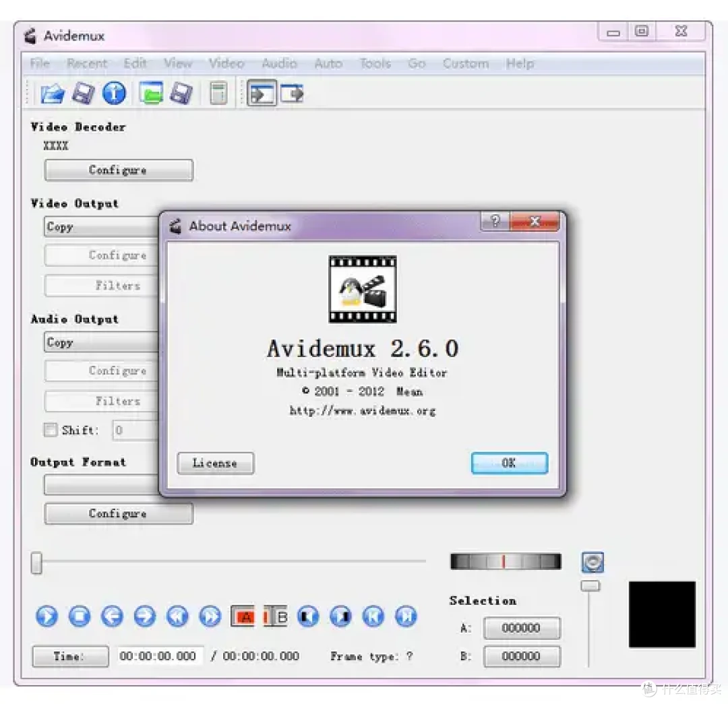Open the Video Output Copy dropdown
Viewport: 728px width, 704px height.
tap(101, 227)
